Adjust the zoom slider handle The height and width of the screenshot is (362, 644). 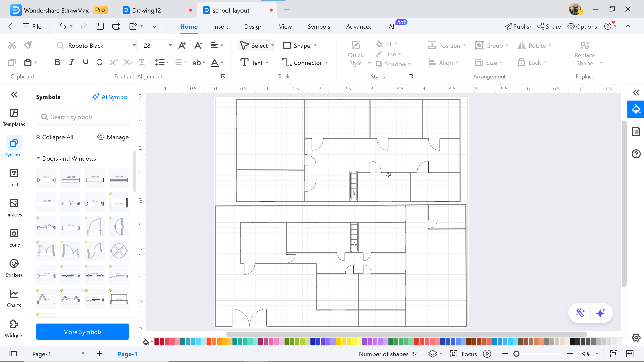[516, 354]
